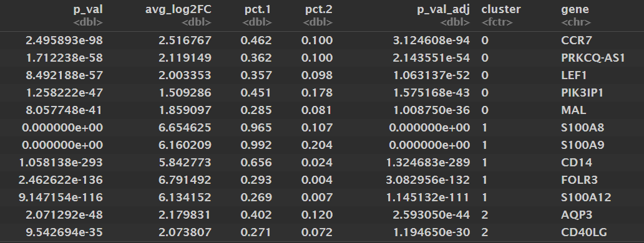Image resolution: width=644 pixels, height=243 pixels.
Task: Select gene cell CCR7
Action: pyautogui.click(x=576, y=40)
